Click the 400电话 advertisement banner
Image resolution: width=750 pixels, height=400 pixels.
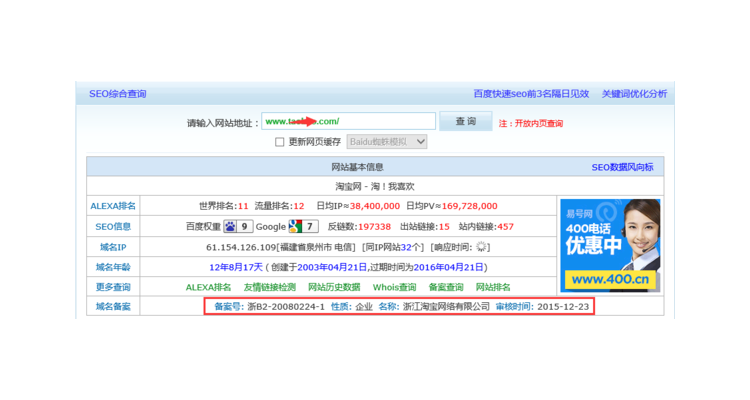coord(610,245)
